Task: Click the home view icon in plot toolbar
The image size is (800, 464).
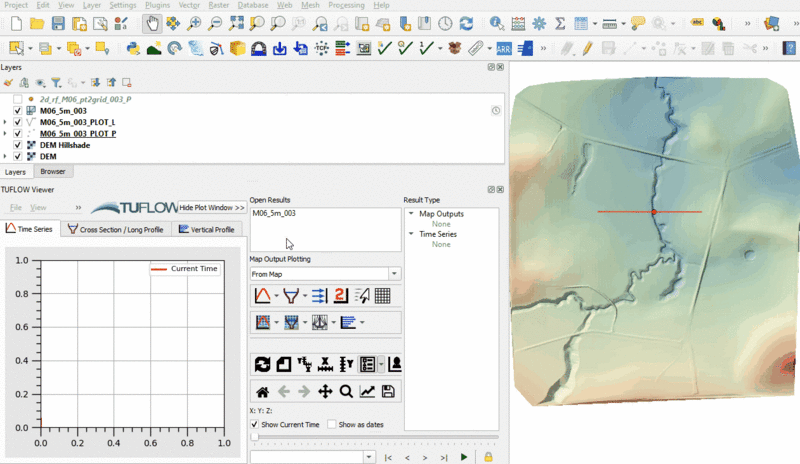Action: click(262, 392)
